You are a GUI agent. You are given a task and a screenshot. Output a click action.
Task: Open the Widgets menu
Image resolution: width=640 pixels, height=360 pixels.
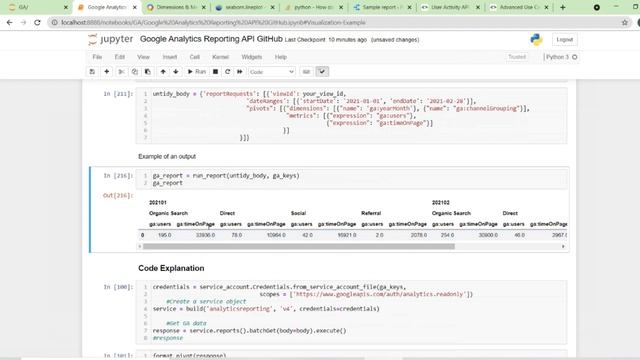pos(251,57)
